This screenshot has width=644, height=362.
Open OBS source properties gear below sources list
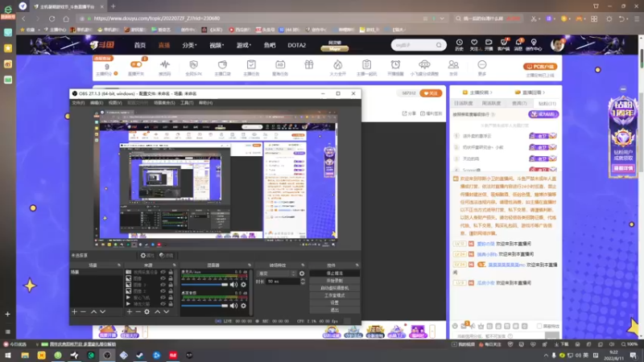tap(147, 312)
